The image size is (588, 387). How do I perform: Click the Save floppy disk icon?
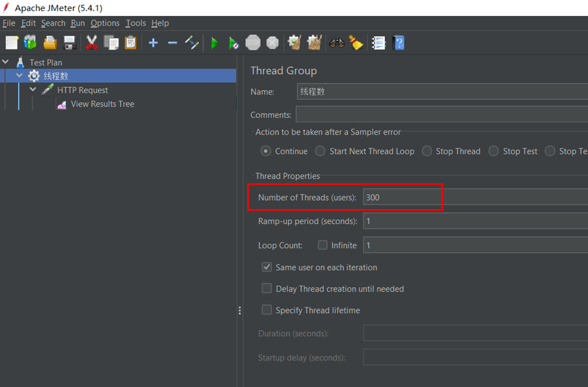click(x=69, y=43)
